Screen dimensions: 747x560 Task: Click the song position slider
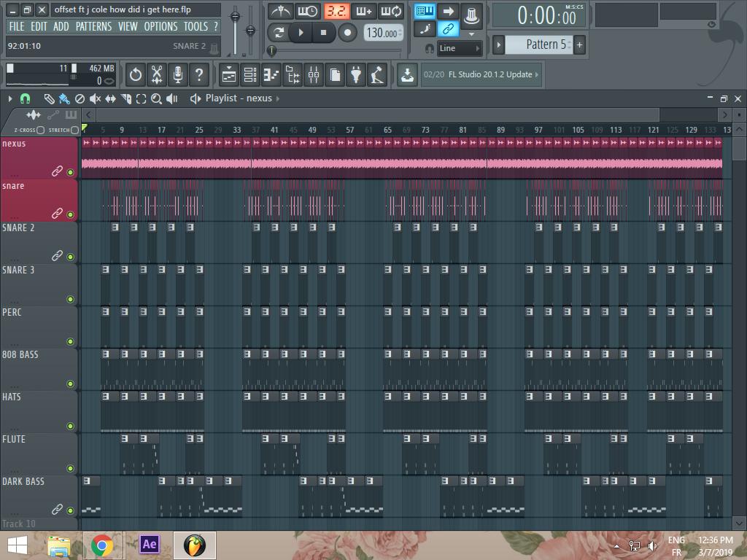(x=336, y=50)
